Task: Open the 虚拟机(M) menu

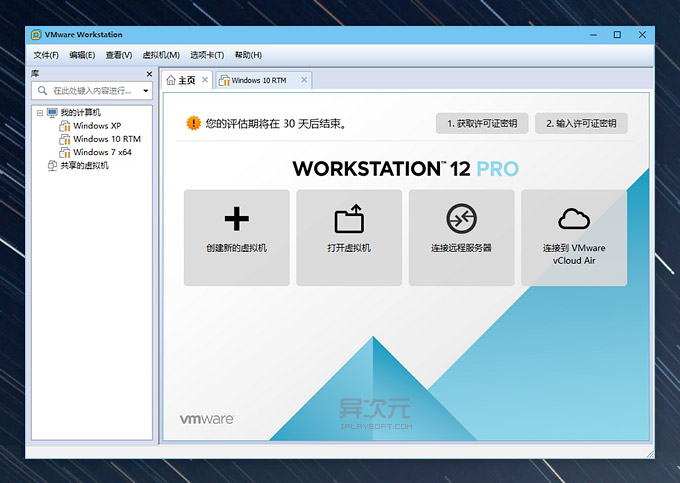Action: (x=161, y=55)
